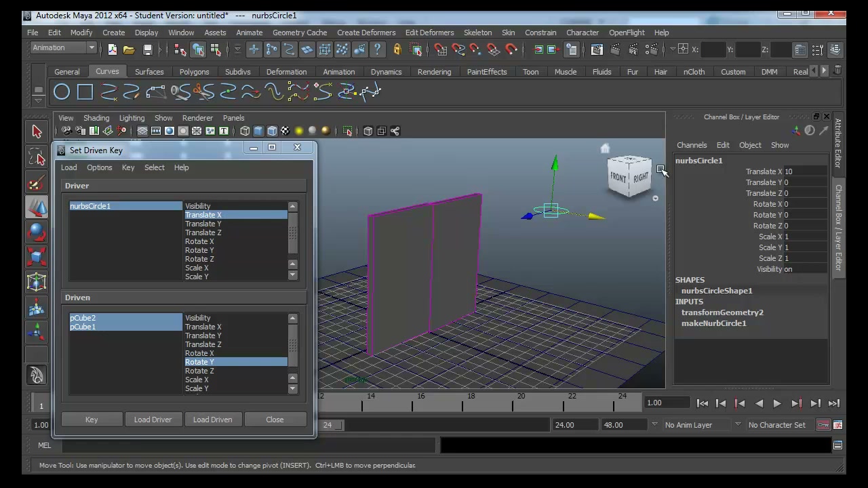Switch to the Polygons shelf tab
The height and width of the screenshot is (488, 868).
coord(194,72)
